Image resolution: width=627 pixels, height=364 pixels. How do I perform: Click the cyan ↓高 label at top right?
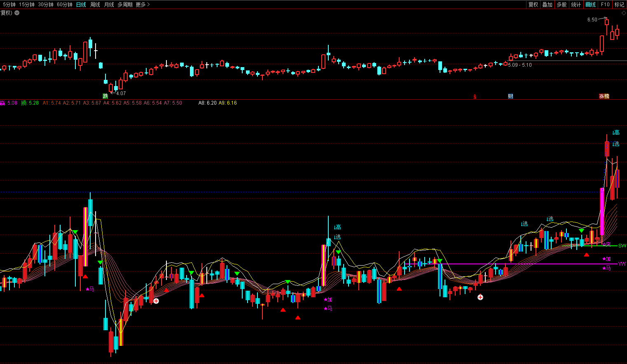tap(616, 133)
